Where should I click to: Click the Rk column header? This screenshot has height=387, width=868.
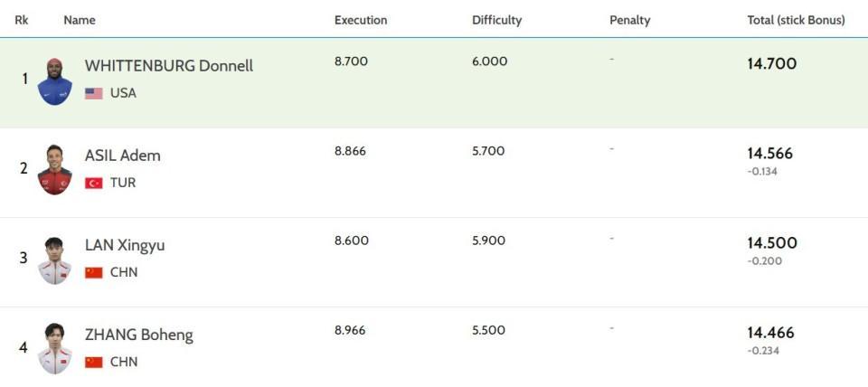pos(21,20)
